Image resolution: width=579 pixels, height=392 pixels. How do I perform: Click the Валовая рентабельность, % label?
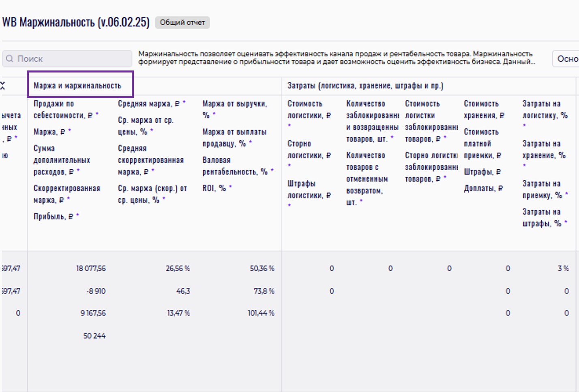(235, 166)
